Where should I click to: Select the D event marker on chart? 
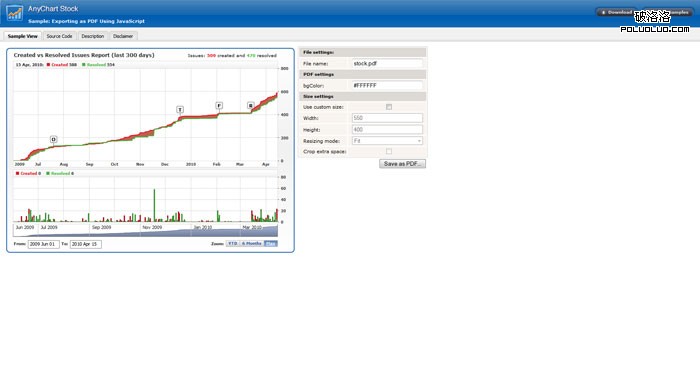click(x=54, y=139)
